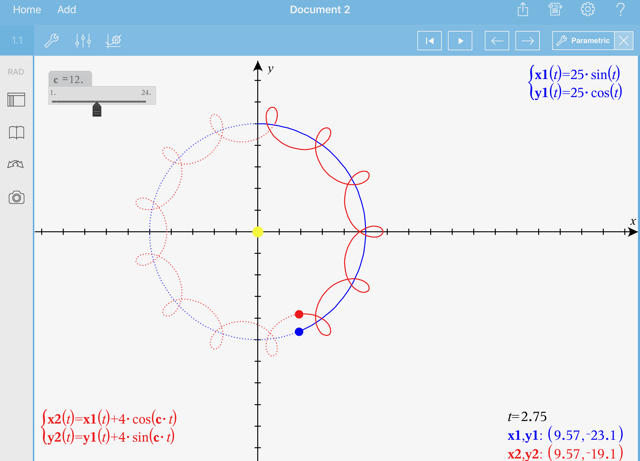
Task: Click the right arrow button
Action: 527,41
